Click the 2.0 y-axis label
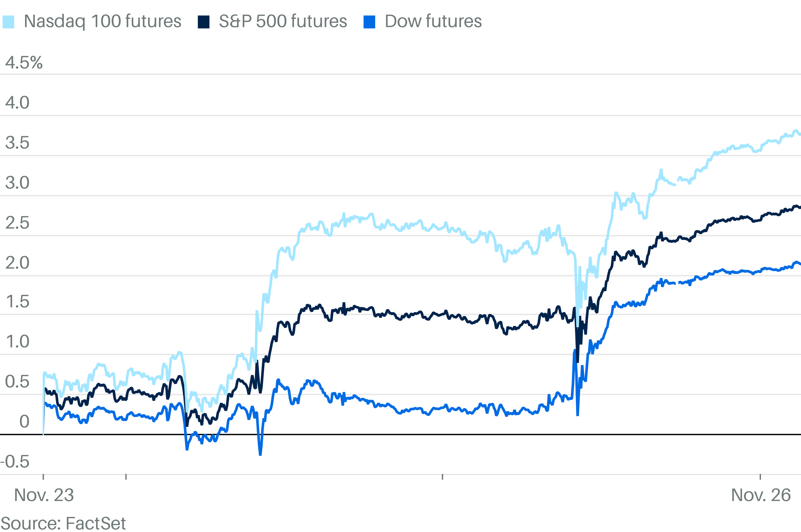Viewport: 801px width, 532px height. [x=17, y=263]
